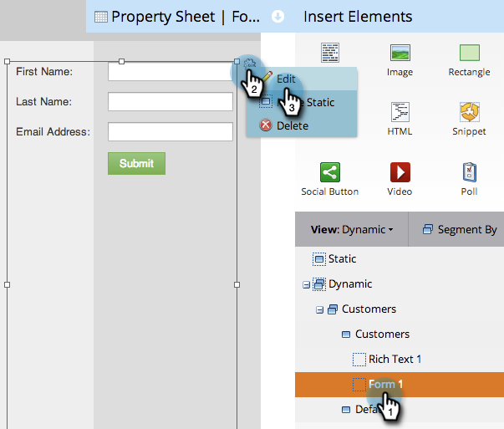Select the Static tree item
This screenshot has height=429, width=504.
tap(341, 259)
